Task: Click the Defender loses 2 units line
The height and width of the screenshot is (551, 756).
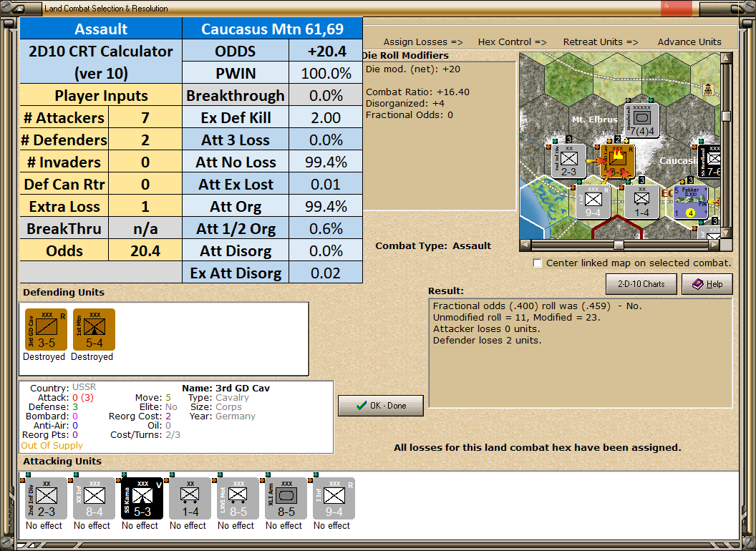Action: point(487,341)
